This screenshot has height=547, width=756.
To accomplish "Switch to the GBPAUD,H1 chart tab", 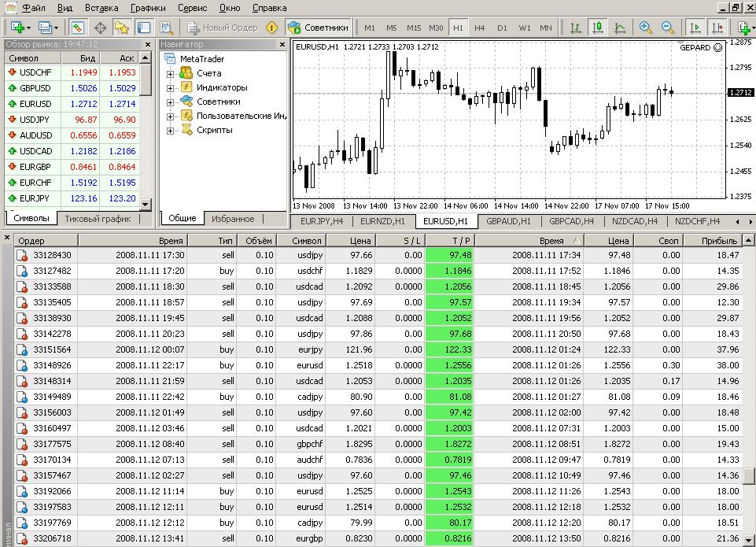I will [x=508, y=221].
